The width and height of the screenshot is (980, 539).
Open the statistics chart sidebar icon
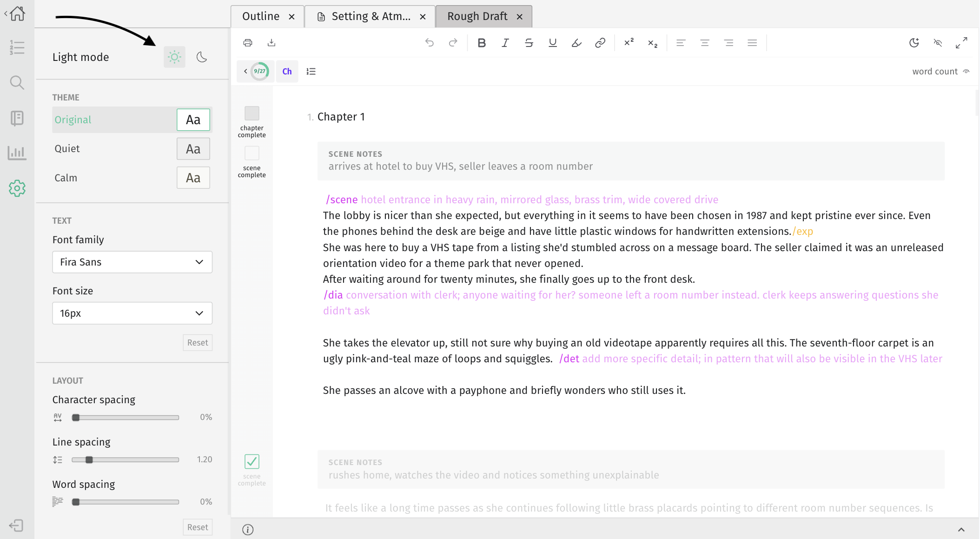(17, 153)
